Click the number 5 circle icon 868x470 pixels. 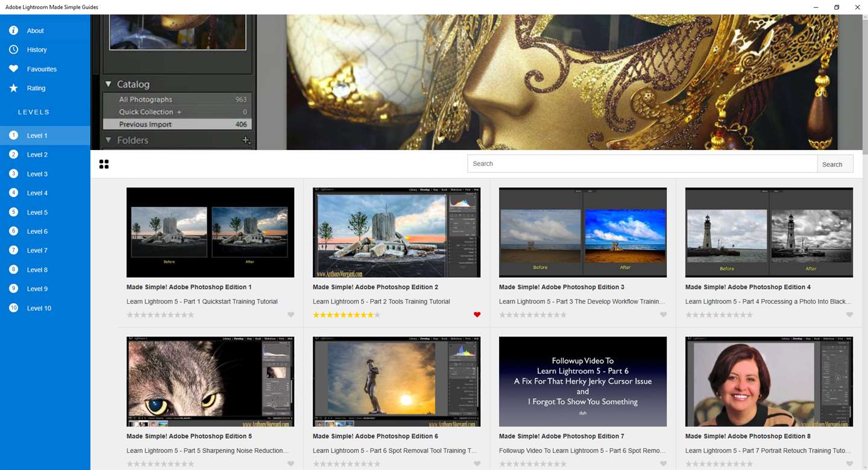13,212
